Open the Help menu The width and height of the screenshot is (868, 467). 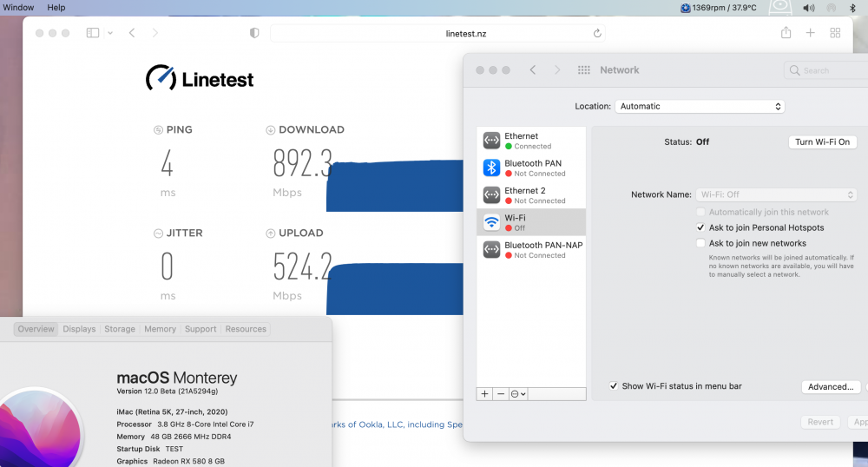[56, 7]
